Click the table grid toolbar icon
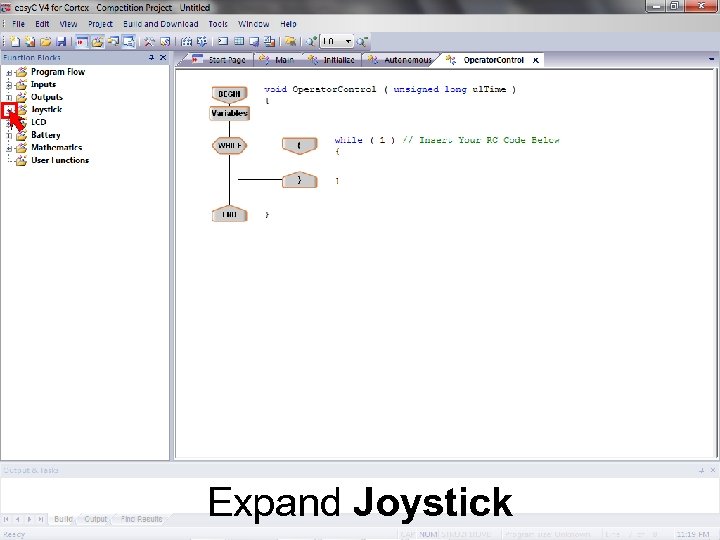720x540 pixels. [239, 42]
